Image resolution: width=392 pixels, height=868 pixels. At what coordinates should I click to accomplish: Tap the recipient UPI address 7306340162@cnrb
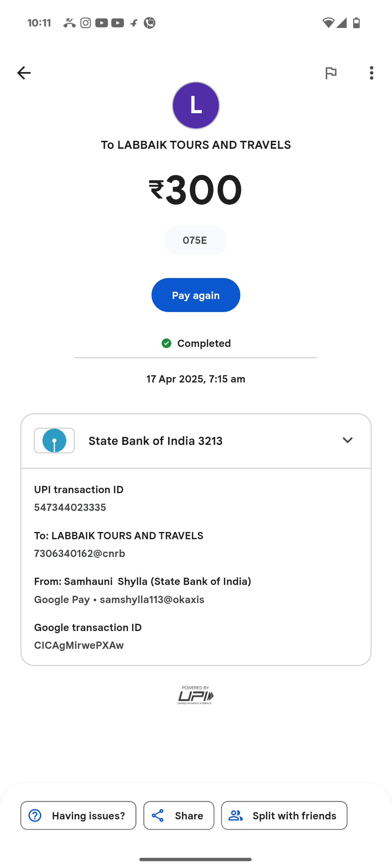(79, 553)
